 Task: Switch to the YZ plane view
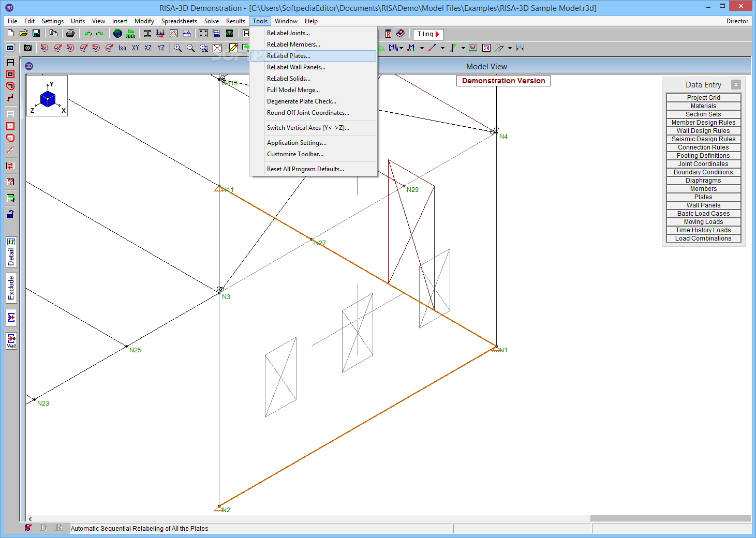161,48
